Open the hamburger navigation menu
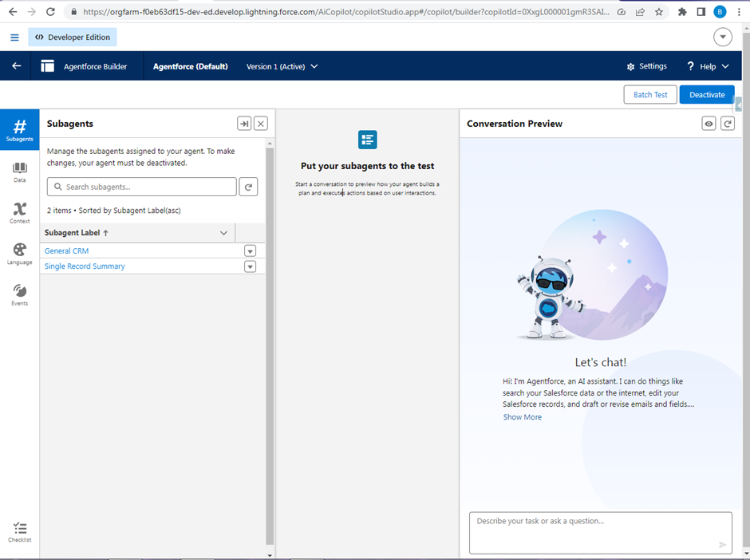Viewport: 750px width, 560px height. 15,37
